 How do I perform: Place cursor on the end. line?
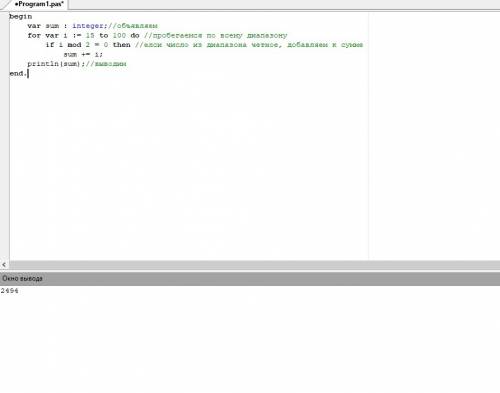tap(18, 73)
